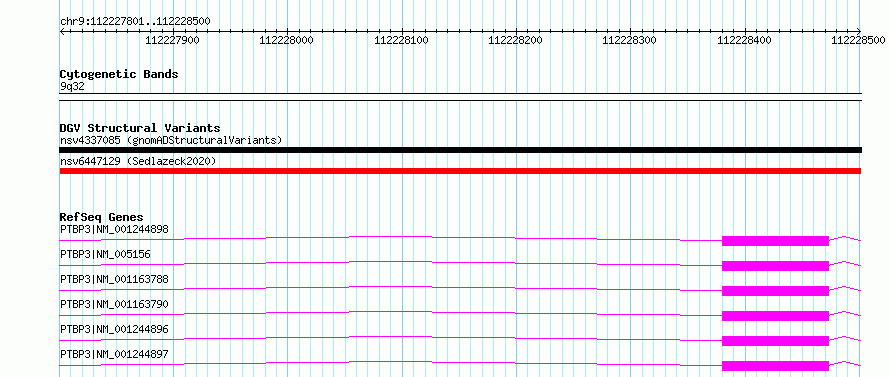Select the exon block of NM_005156
The image size is (890, 377).
[x=775, y=266]
